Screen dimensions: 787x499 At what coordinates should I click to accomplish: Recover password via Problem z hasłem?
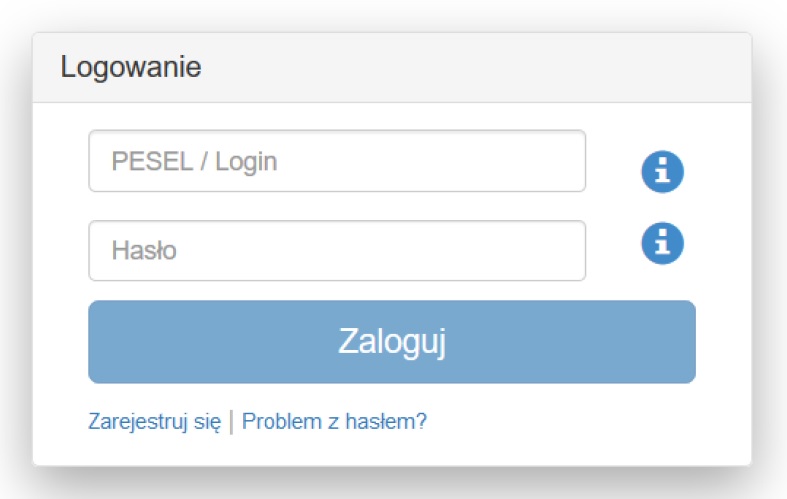pos(334,421)
